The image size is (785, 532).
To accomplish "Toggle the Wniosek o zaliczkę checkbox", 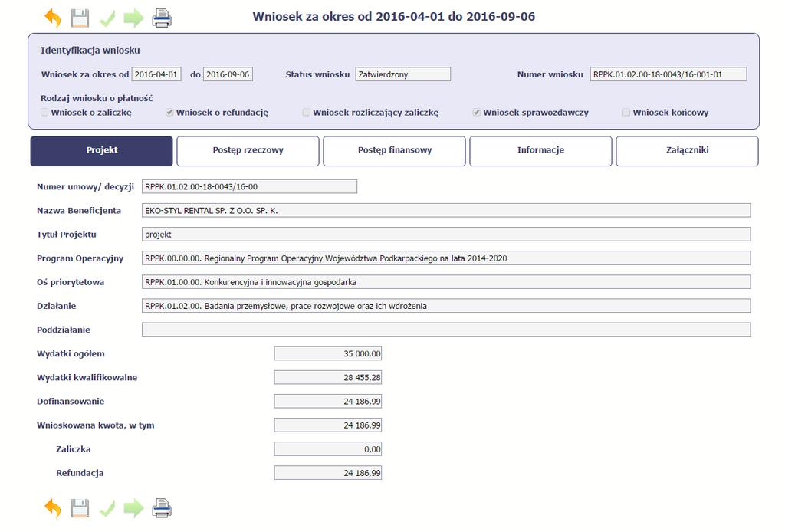I will (44, 112).
